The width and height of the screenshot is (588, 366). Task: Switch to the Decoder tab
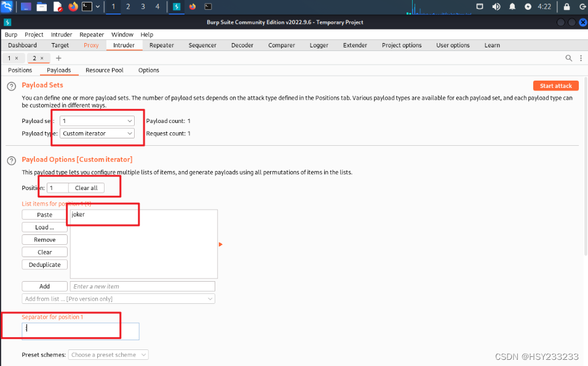[242, 45]
